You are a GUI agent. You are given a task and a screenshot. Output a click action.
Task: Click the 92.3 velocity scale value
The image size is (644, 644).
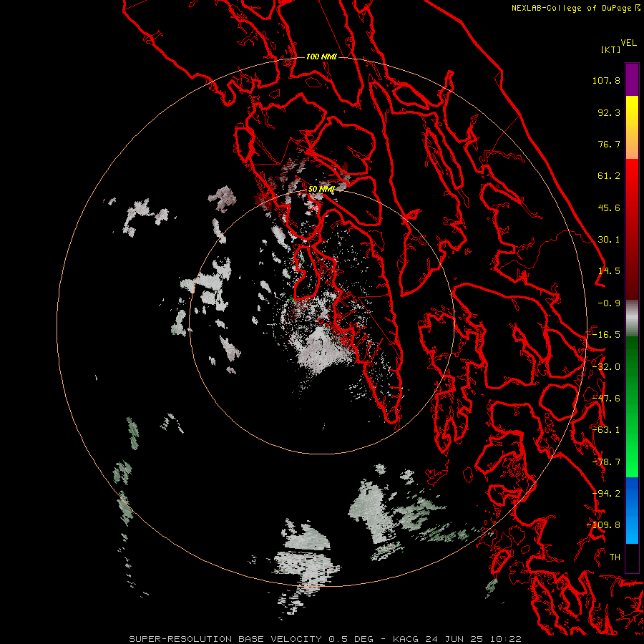[x=609, y=112]
